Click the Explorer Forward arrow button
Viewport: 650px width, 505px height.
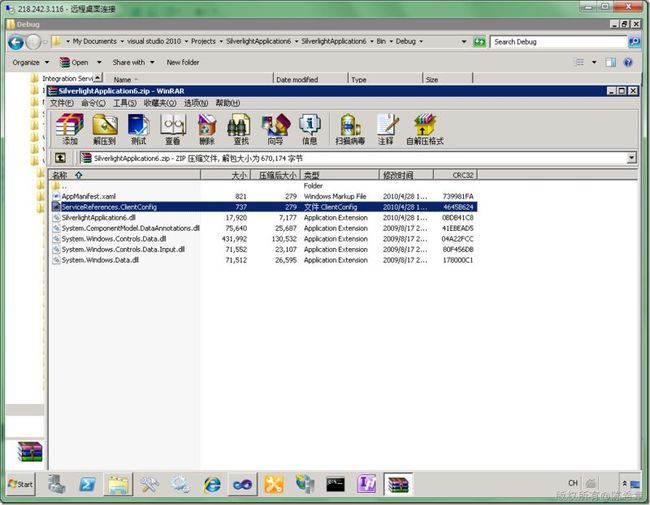coord(33,42)
